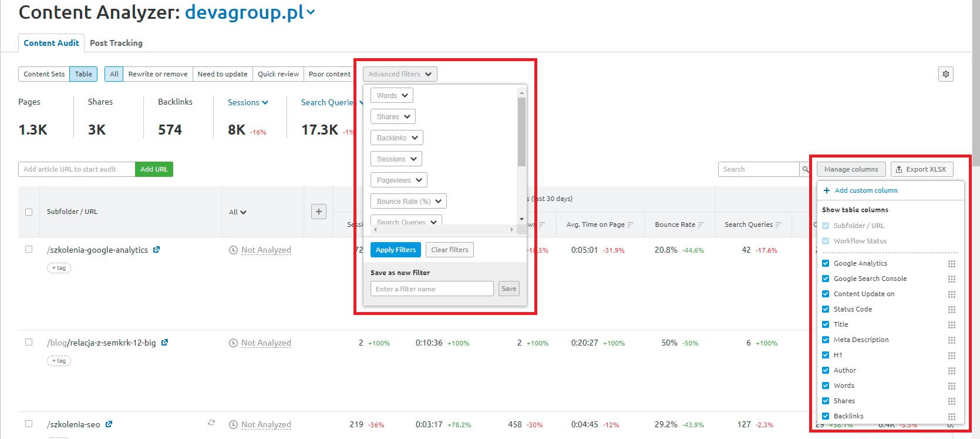Open the Bounce Rate (%) filter dropdown

tap(408, 202)
